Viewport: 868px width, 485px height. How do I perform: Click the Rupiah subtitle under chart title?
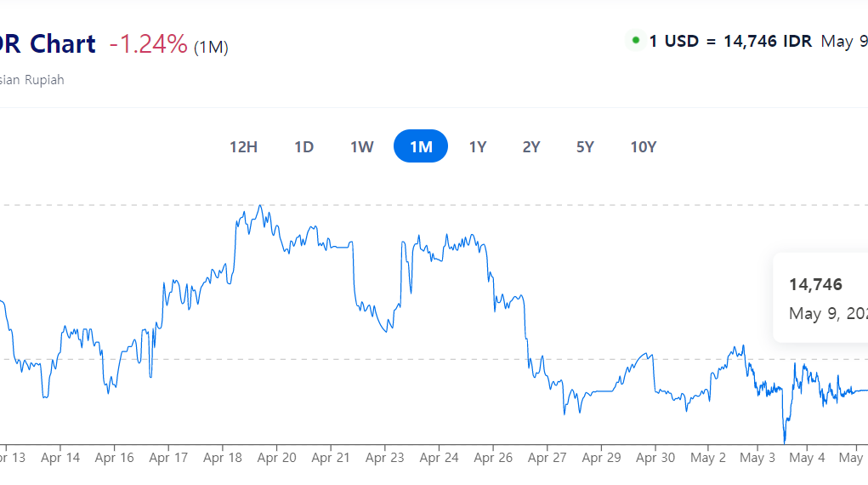point(32,80)
